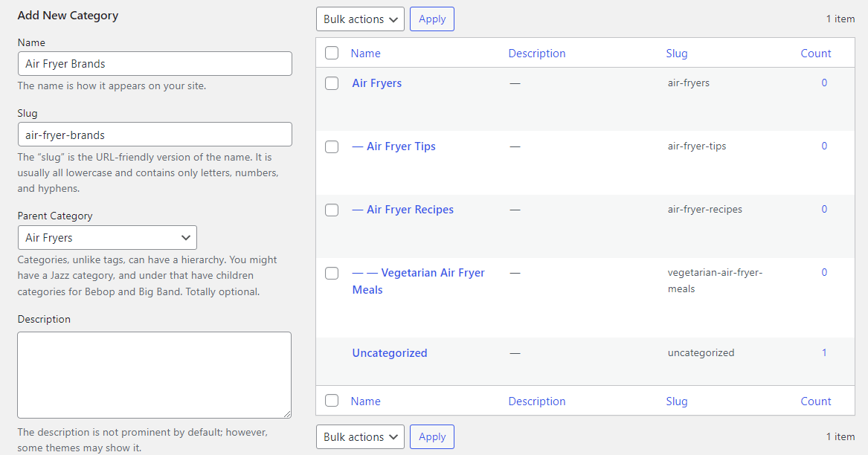Click the bottom '1 item' count text
The image size is (868, 455).
click(x=840, y=436)
